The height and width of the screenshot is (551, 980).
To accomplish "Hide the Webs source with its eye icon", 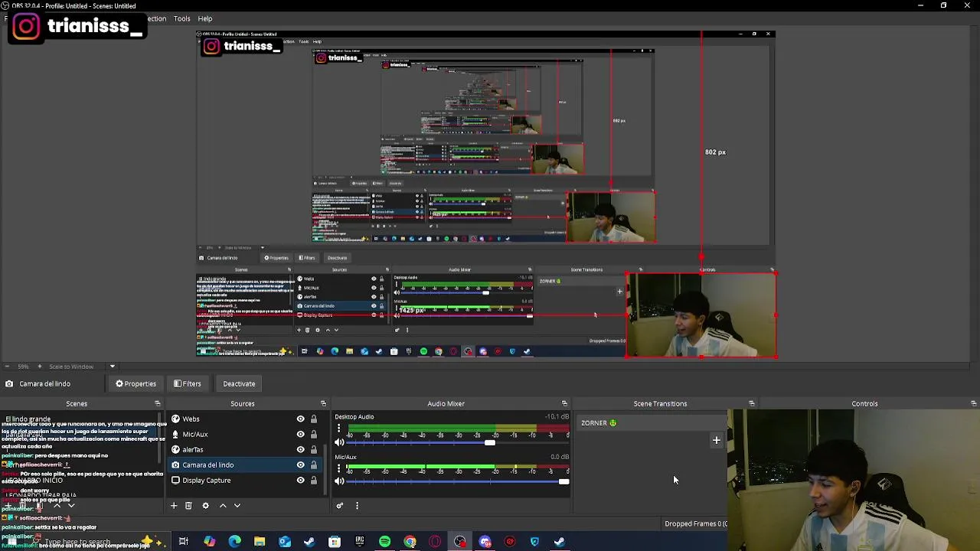I will click(x=300, y=419).
